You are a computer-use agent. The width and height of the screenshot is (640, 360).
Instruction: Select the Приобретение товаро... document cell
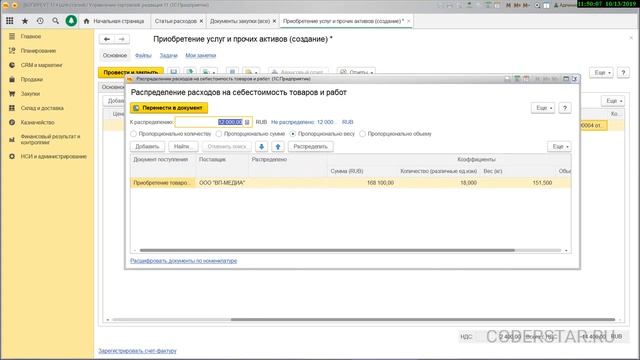pos(163,183)
